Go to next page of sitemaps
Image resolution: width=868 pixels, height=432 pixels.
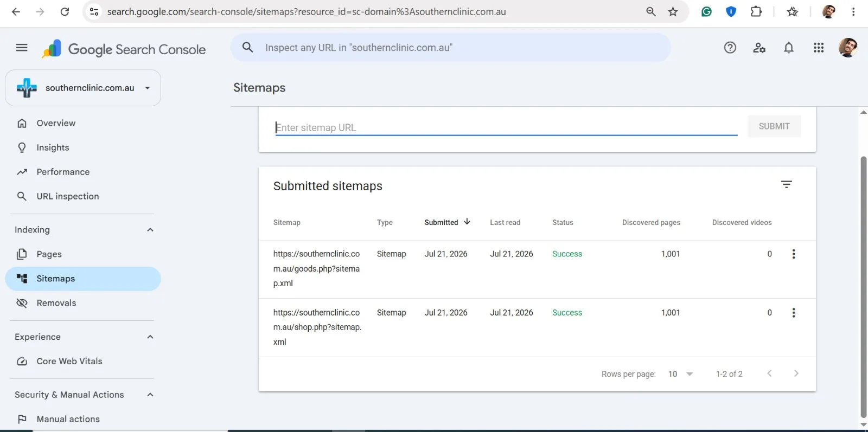[x=796, y=373]
